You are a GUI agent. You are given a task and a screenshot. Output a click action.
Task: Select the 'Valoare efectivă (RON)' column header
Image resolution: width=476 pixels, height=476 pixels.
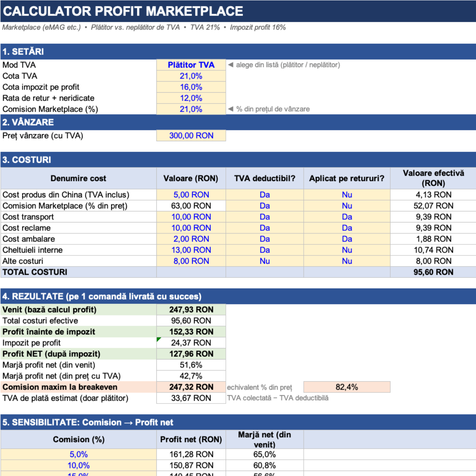point(433,178)
